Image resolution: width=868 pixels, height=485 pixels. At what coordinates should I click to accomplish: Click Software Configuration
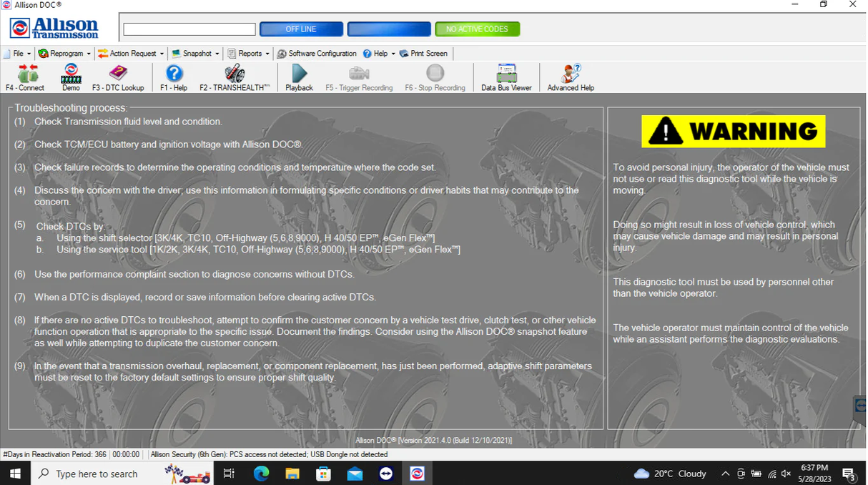tap(317, 54)
